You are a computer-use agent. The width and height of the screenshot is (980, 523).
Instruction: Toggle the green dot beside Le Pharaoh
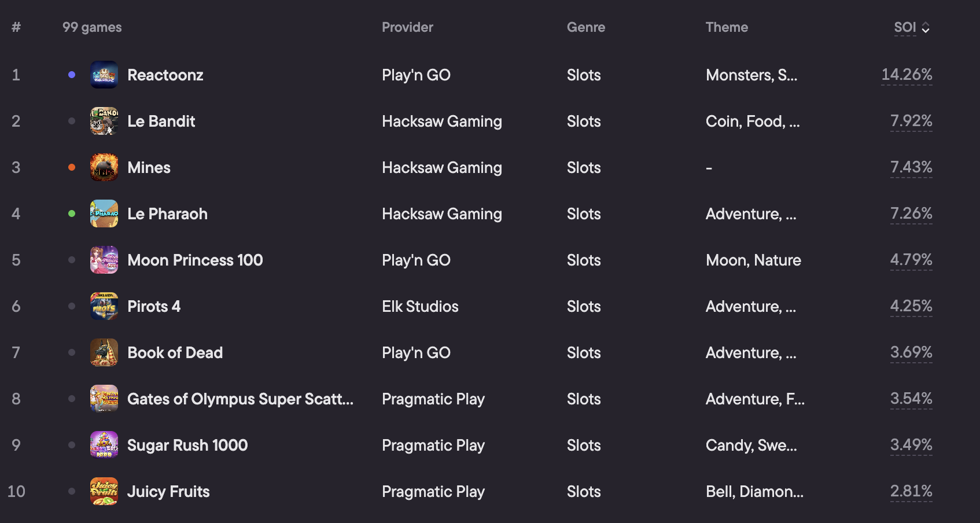[72, 213]
